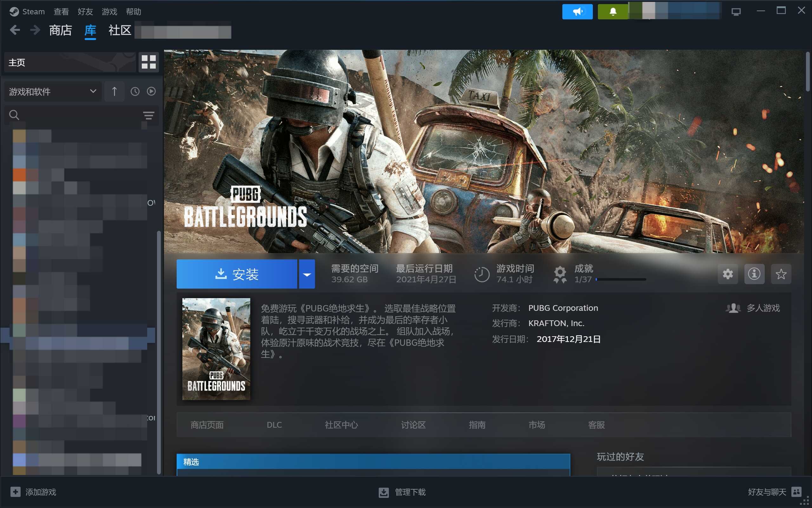The height and width of the screenshot is (508, 812).
Task: Click the library search field
Action: pos(72,115)
